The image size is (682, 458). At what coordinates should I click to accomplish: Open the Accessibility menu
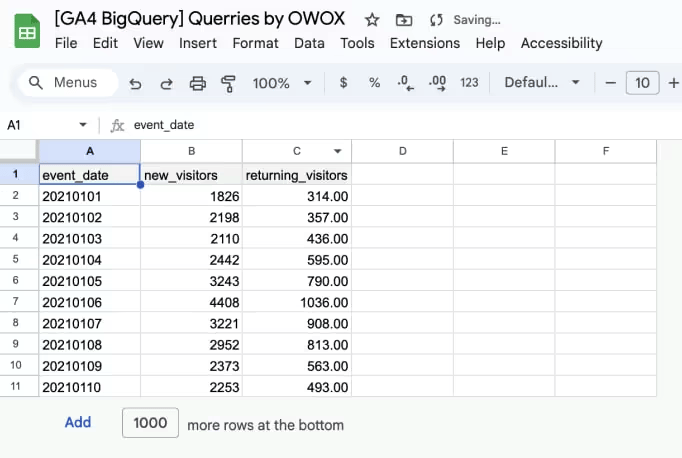coord(562,43)
